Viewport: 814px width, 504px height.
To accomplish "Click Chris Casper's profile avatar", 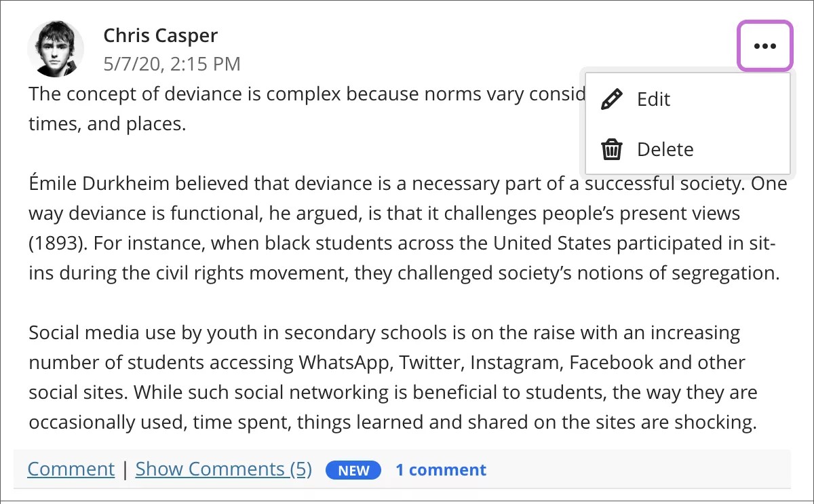I will click(56, 49).
